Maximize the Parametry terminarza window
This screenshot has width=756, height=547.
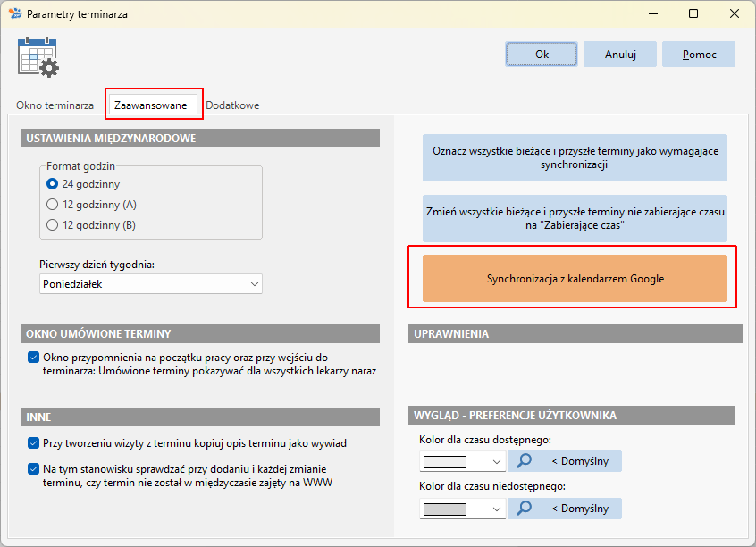693,13
